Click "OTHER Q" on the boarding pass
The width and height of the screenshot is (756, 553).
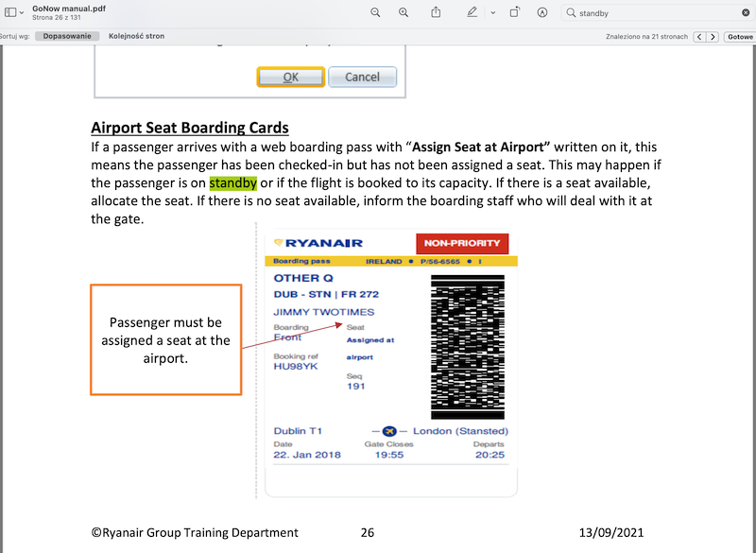coord(303,278)
